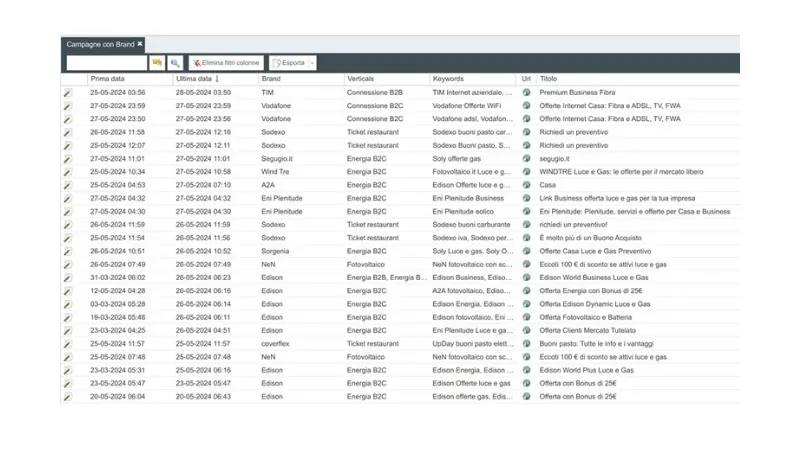Open URL for Offerte Casa Luce e Gas Preventivo
The height and width of the screenshot is (450, 800).
click(526, 251)
